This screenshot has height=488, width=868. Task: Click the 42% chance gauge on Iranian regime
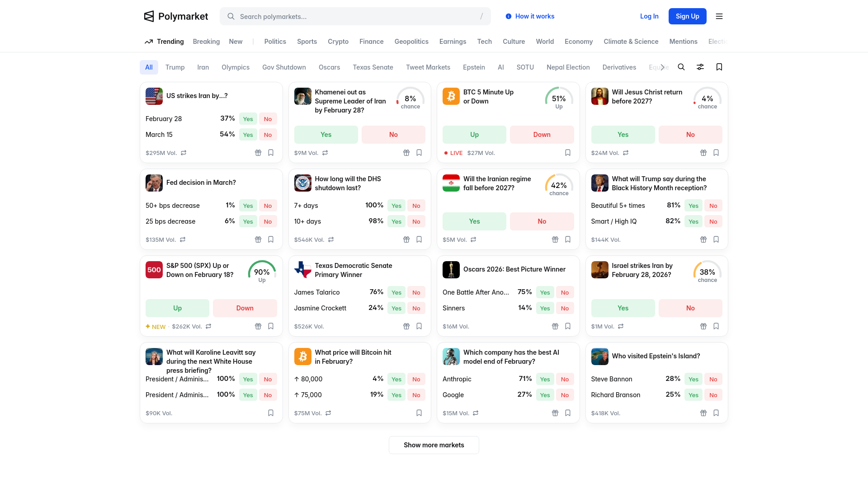[559, 185]
